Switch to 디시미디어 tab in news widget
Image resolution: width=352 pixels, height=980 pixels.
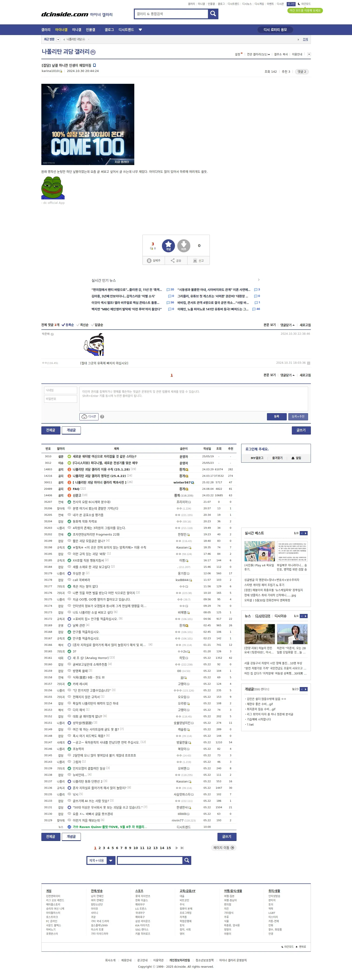263,616
